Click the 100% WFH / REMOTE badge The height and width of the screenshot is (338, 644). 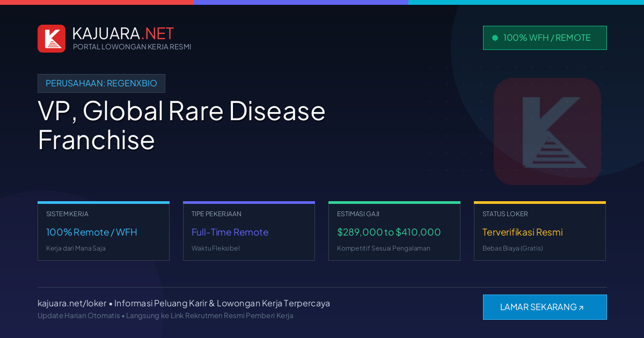pos(545,38)
